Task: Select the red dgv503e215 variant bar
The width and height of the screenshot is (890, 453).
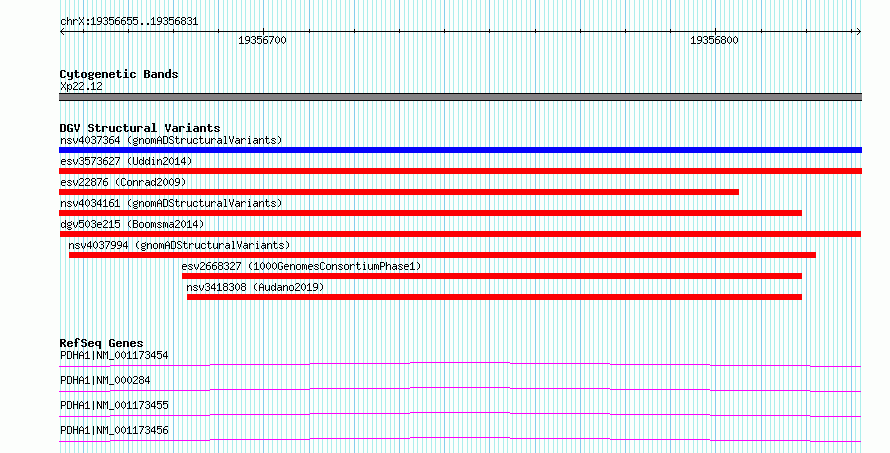Action: (x=460, y=234)
